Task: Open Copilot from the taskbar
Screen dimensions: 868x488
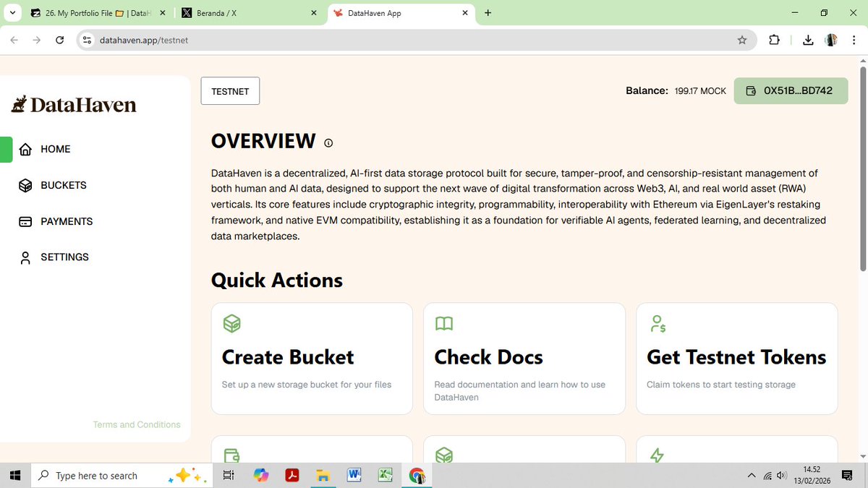Action: coord(261,475)
